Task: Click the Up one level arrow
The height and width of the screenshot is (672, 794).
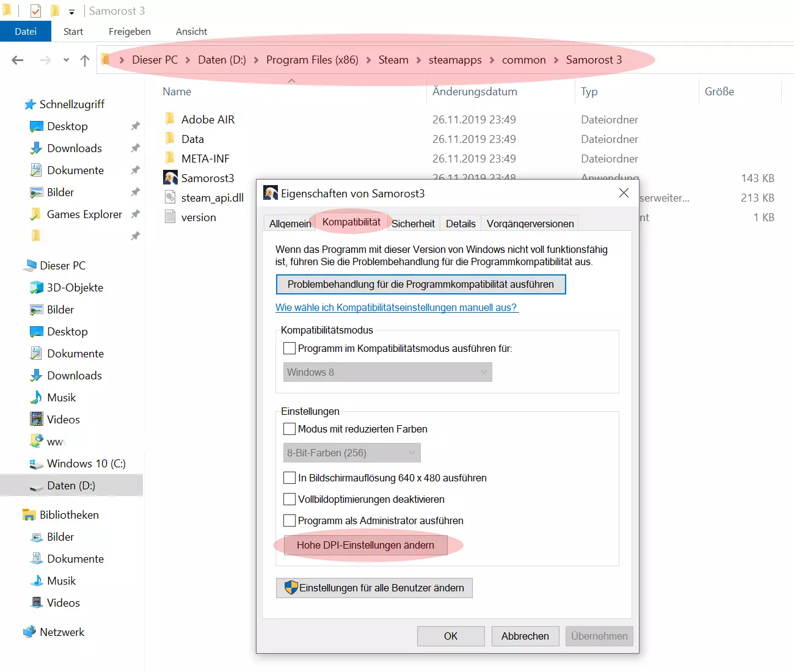Action: [x=85, y=60]
